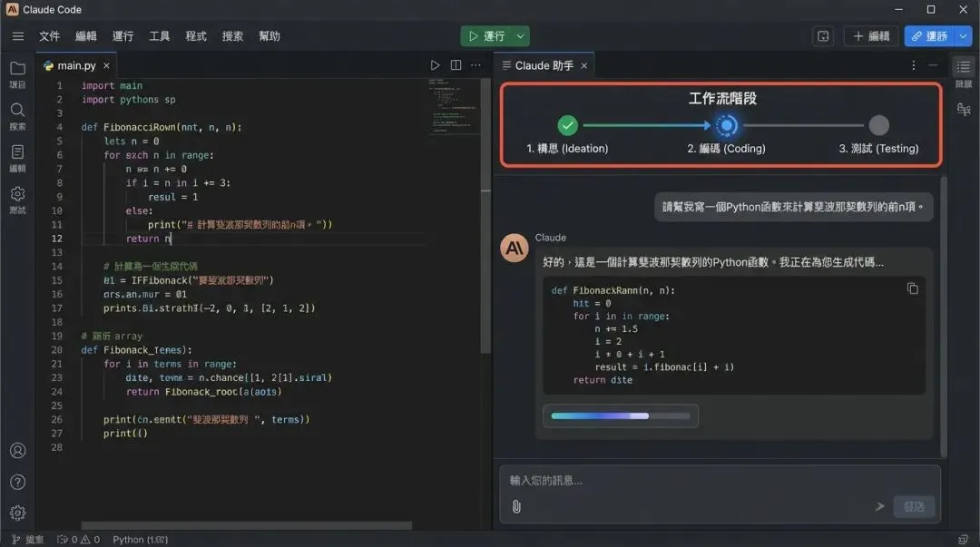Click the split editor icon
Image resolution: width=980 pixels, height=547 pixels.
pyautogui.click(x=456, y=65)
